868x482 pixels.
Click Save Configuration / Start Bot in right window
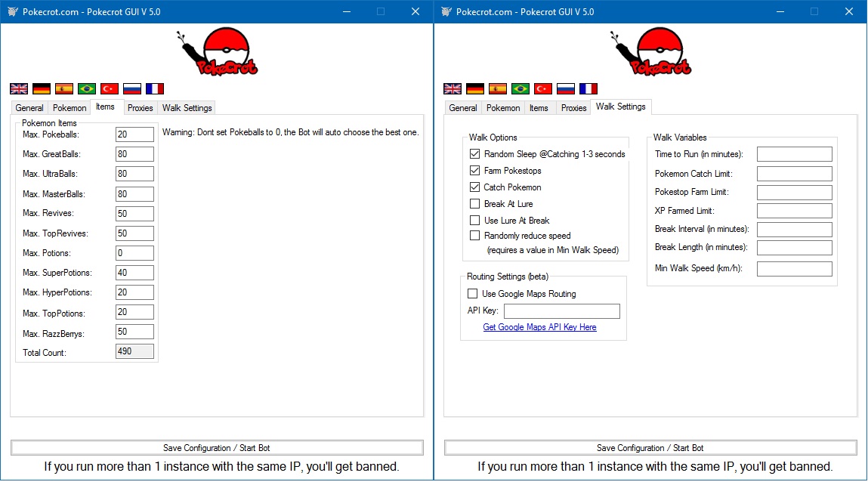click(650, 448)
